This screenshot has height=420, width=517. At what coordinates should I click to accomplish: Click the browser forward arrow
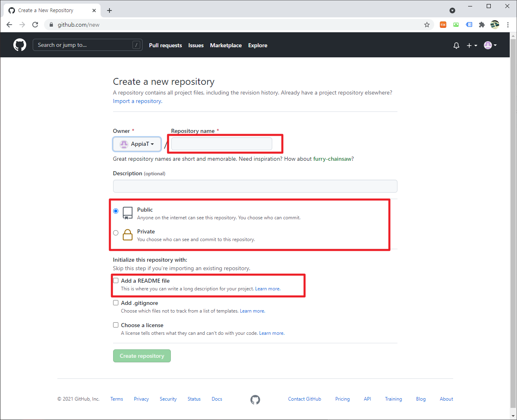(x=22, y=25)
